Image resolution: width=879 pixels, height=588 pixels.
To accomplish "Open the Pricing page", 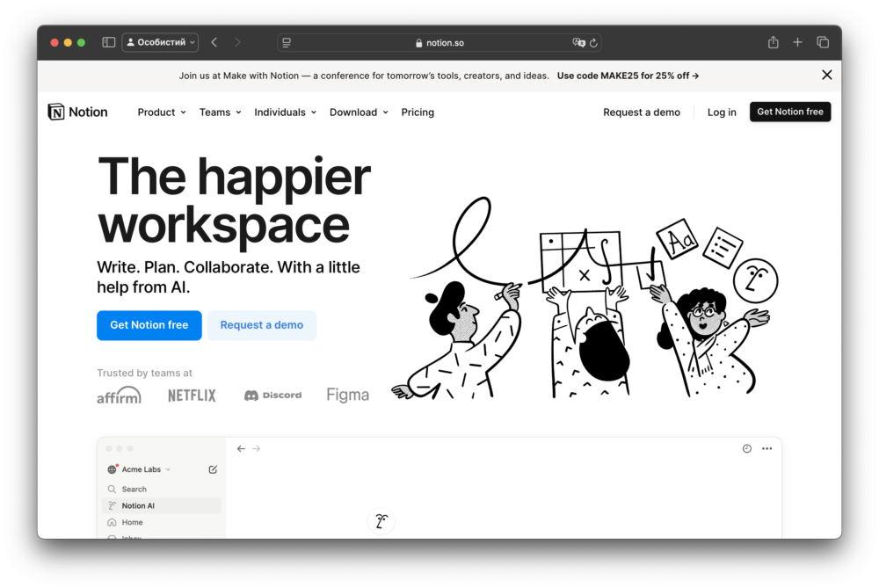I will coord(418,113).
